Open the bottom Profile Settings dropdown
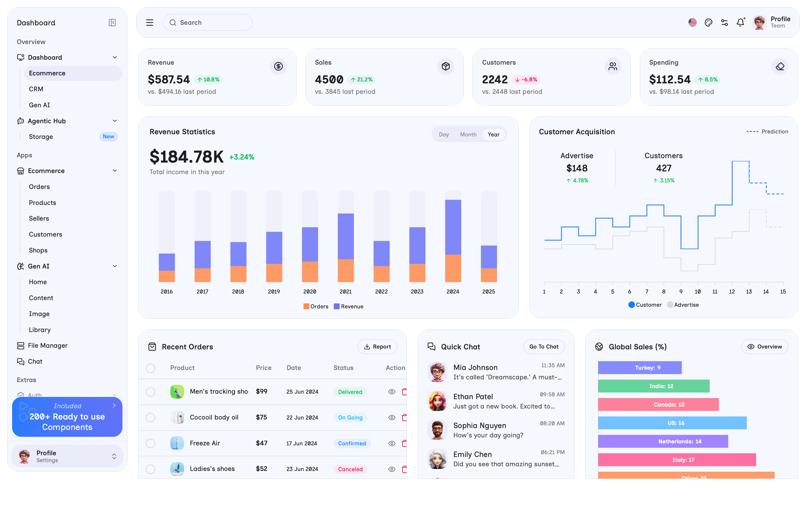809x532 pixels. pos(114,456)
